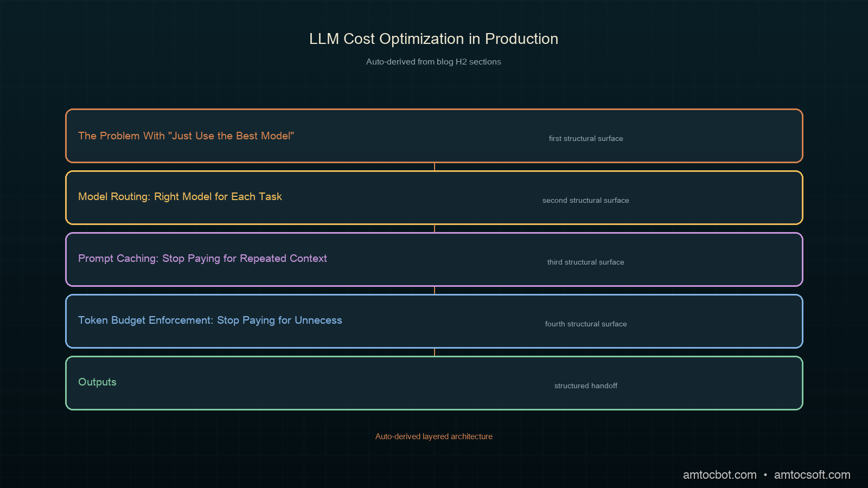Viewport: 868px width, 488px height.
Task: Click the Outputs layer title
Action: (97, 382)
